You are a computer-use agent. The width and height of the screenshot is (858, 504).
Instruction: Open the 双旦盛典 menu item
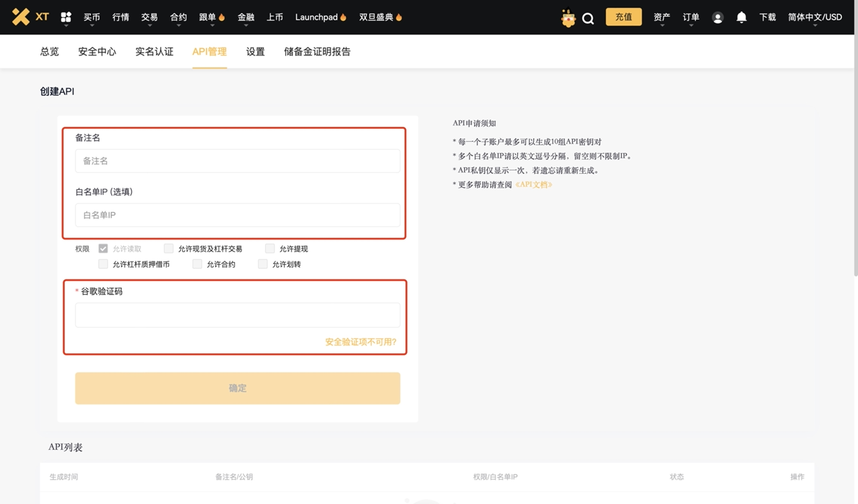(376, 17)
